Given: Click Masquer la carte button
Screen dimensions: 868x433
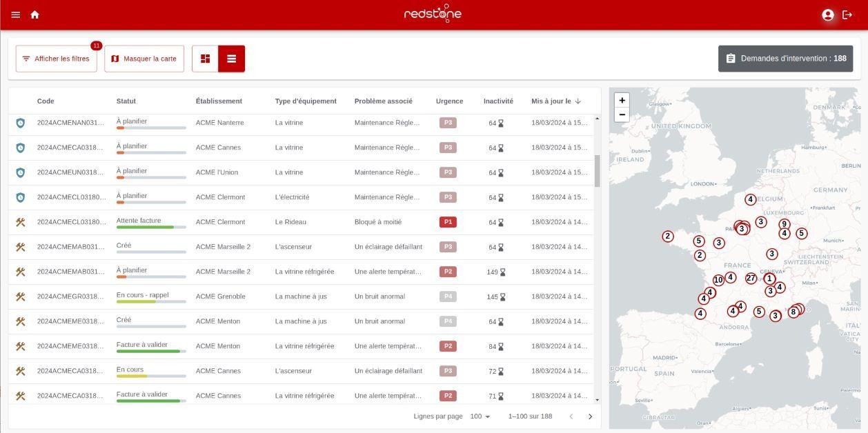Looking at the screenshot, I should pyautogui.click(x=144, y=59).
